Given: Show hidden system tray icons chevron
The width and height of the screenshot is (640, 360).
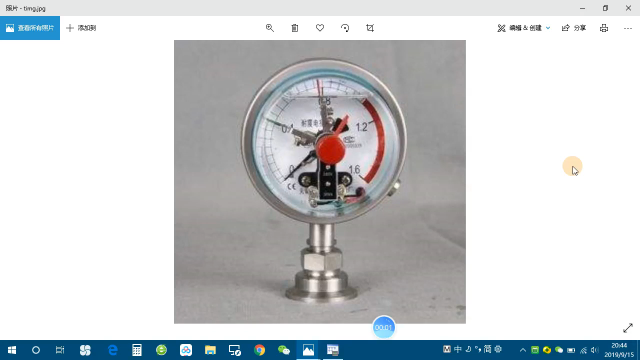Looking at the screenshot, I should [x=522, y=350].
